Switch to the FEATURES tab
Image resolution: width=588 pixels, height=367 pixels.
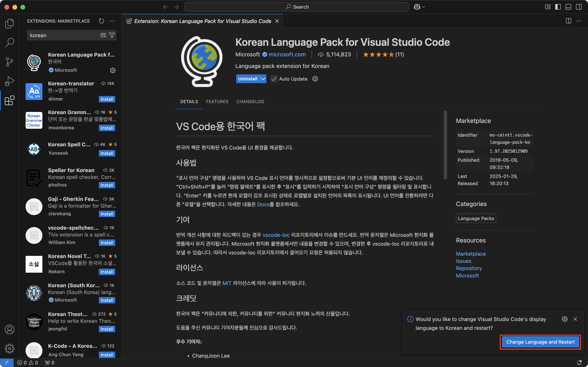[x=217, y=102]
